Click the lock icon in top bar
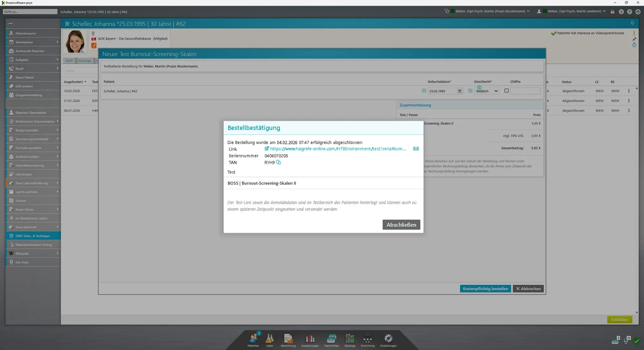This screenshot has width=644, height=350. click(x=612, y=12)
